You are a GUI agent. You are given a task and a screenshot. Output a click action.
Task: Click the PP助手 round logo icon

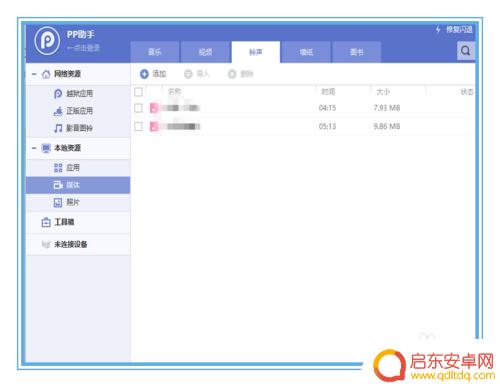47,41
